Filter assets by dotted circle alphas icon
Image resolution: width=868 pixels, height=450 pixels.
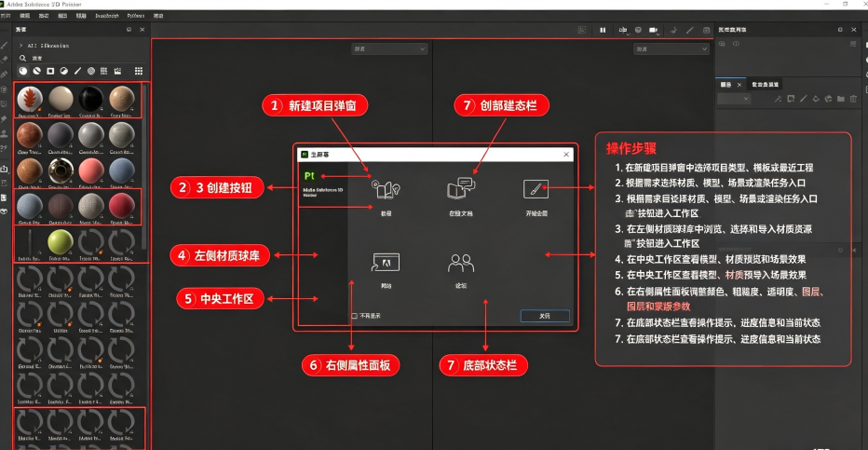tap(90, 71)
